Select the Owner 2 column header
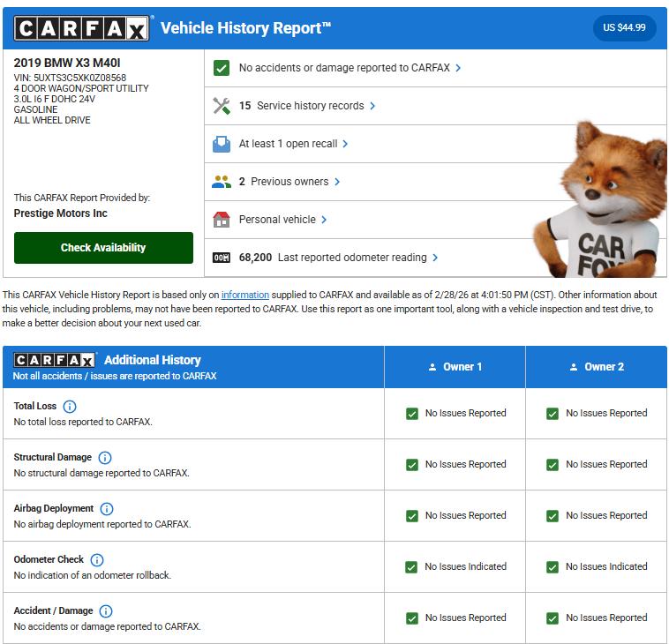This screenshot has width=669, height=644. [596, 367]
